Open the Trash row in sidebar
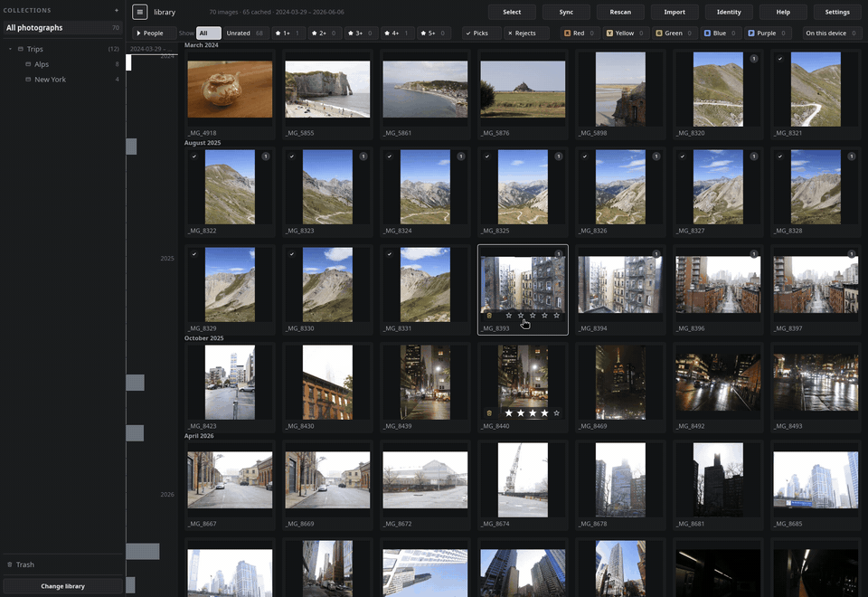Screen dimensions: 868x597 tap(62, 564)
